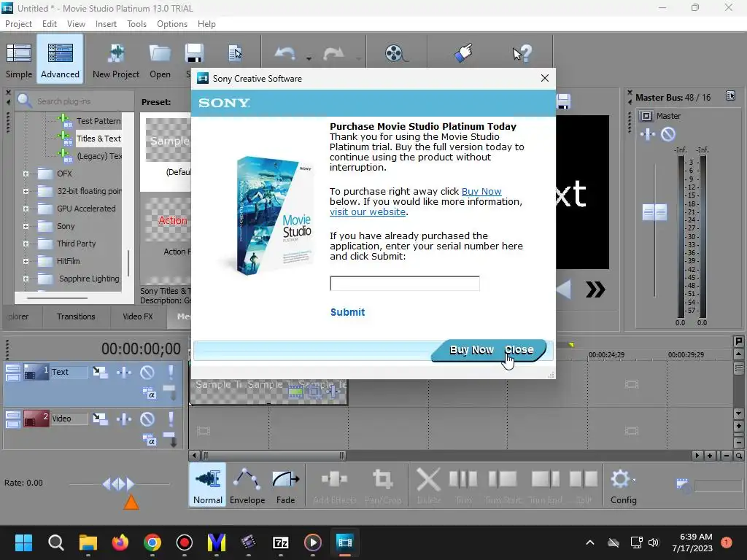Expand the Sony folder

tap(26, 226)
